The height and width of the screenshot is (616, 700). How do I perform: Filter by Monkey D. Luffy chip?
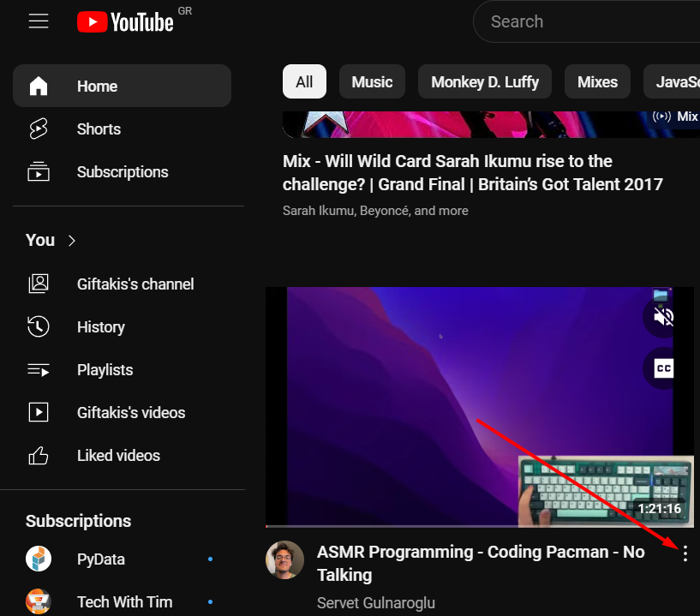(484, 82)
